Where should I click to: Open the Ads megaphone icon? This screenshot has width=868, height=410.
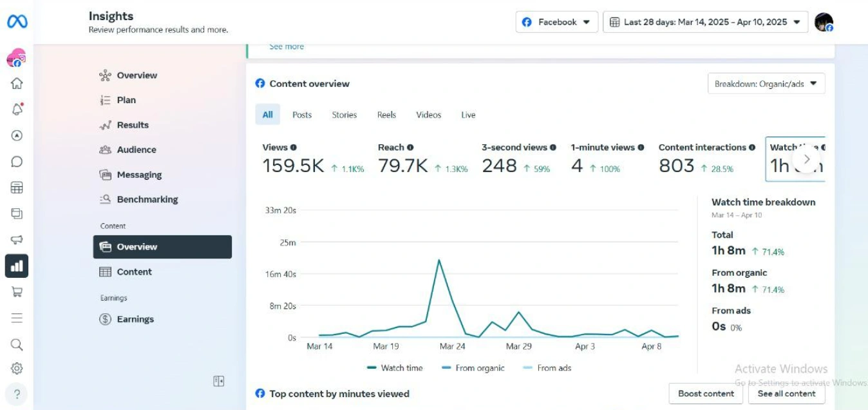[17, 240]
